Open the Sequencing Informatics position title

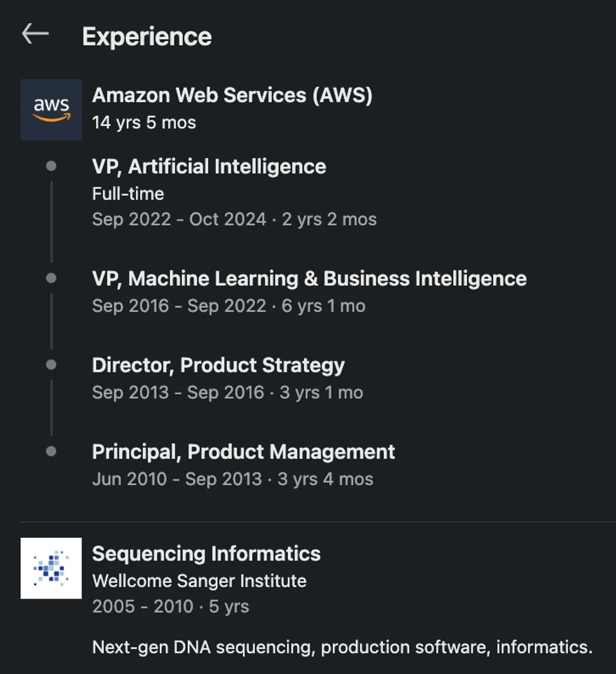(x=206, y=554)
